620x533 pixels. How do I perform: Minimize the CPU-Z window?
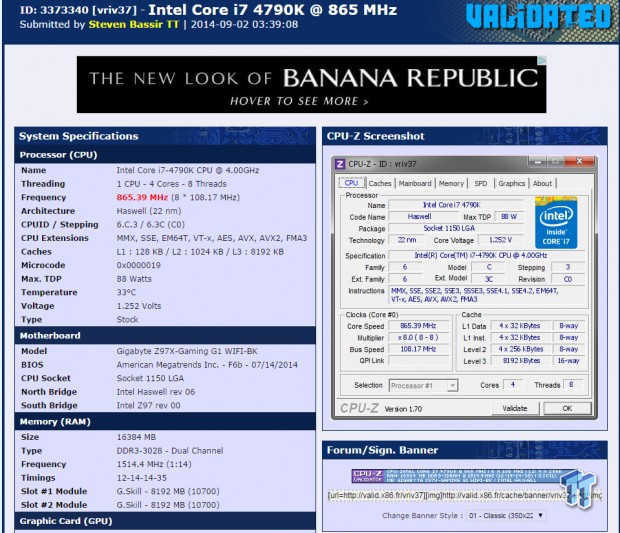tap(538, 161)
